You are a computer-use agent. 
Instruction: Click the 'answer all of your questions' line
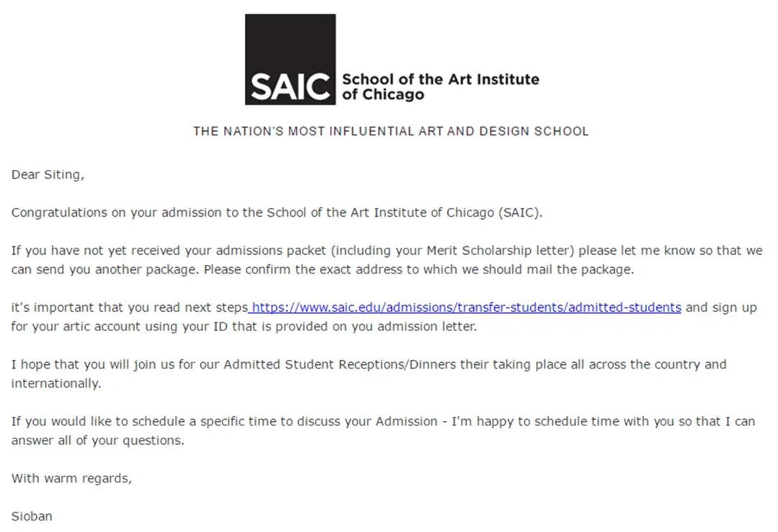98,441
